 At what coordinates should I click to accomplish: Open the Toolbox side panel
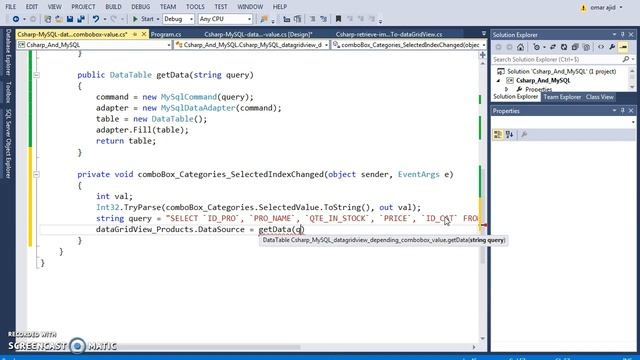pos(9,92)
